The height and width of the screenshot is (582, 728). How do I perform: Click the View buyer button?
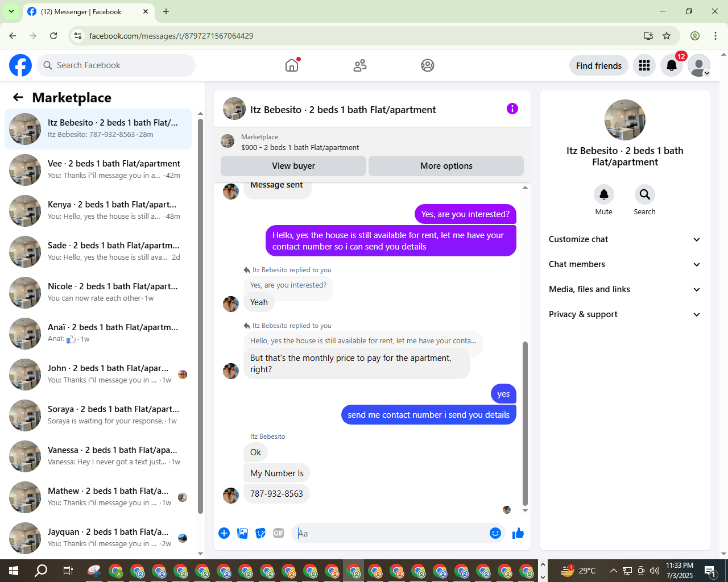point(293,166)
